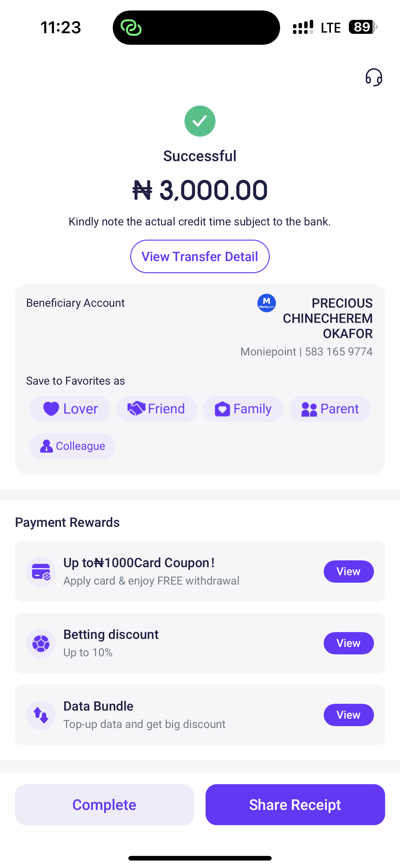Tap the home indicator bar
400x868 pixels.
tap(200, 858)
